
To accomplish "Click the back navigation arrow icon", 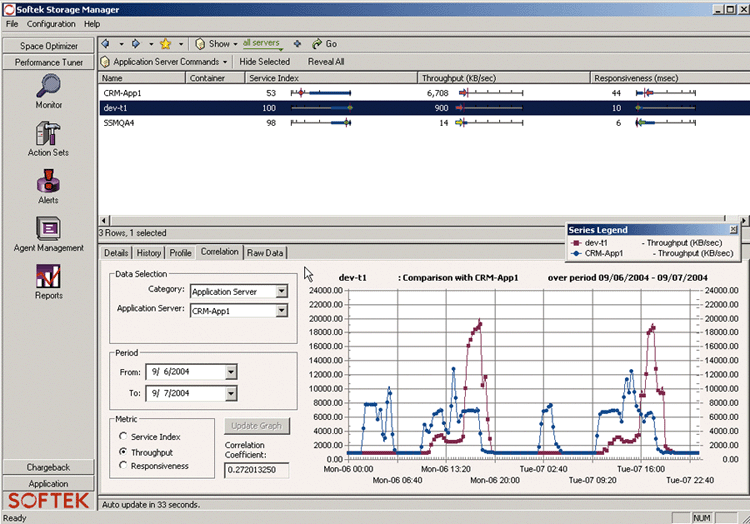I will pyautogui.click(x=107, y=44).
